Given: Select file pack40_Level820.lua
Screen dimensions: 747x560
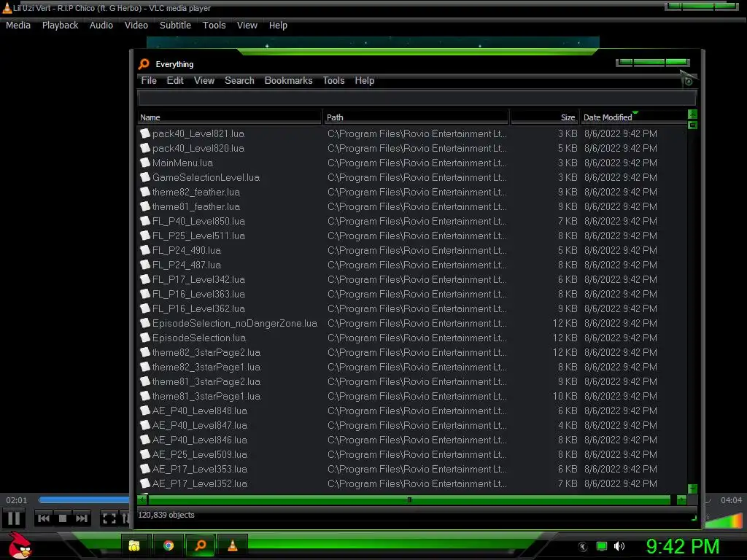Looking at the screenshot, I should point(198,148).
